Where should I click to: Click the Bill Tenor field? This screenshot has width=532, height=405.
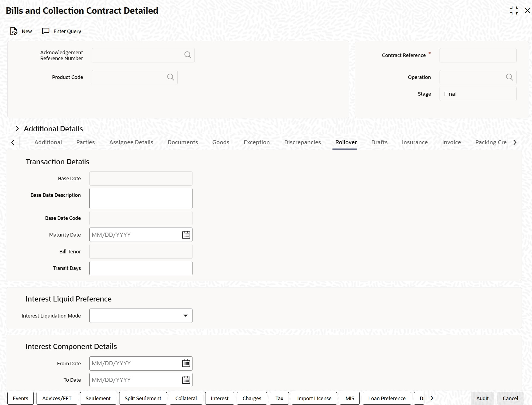pos(141,251)
